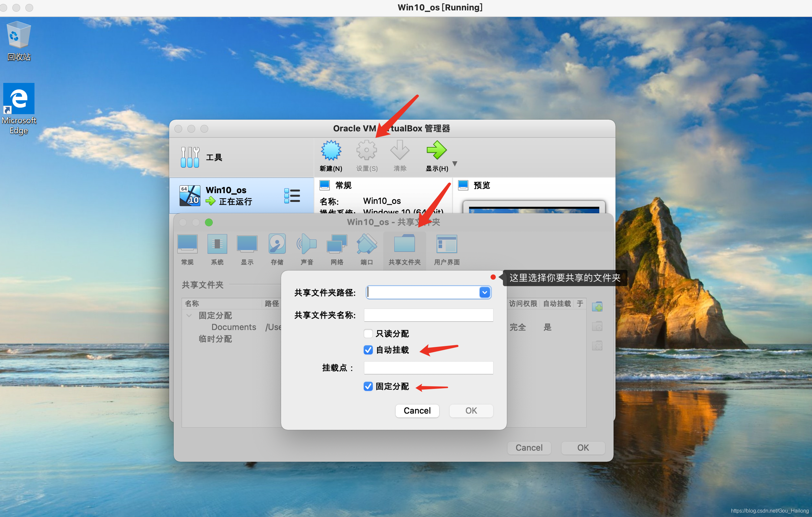Select the Win10_os machine in the list
This screenshot has width=812, height=517.
coord(241,196)
